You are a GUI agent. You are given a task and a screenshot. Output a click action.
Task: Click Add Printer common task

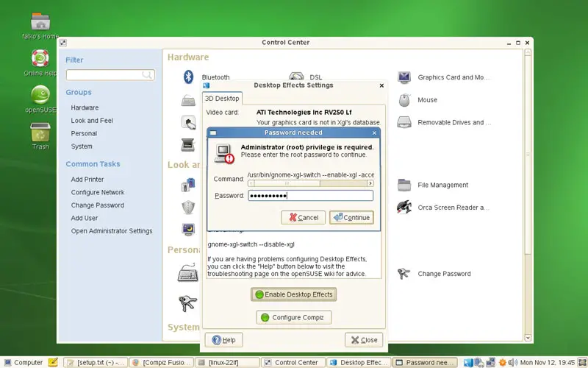point(87,180)
